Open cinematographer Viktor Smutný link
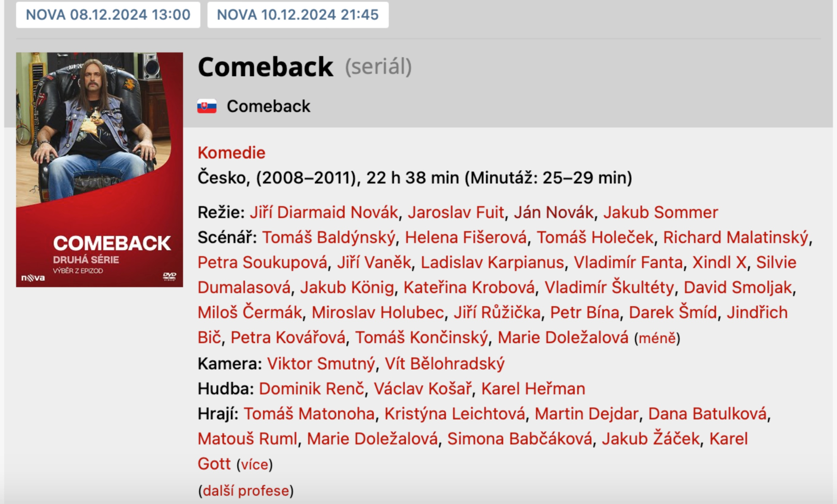 (x=321, y=364)
